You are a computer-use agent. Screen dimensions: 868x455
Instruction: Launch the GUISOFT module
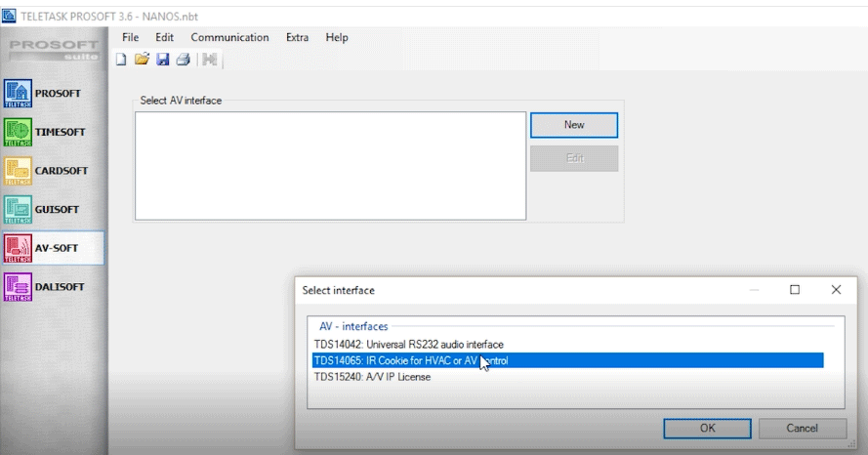point(53,209)
